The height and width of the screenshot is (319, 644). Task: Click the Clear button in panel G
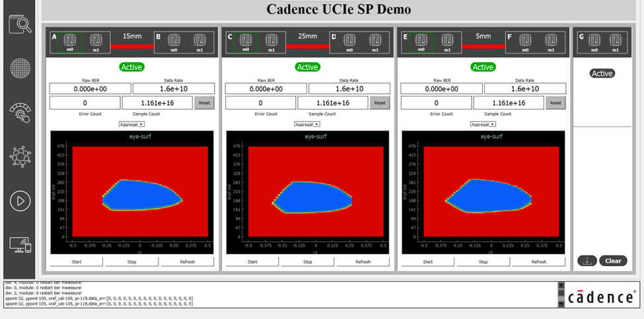[613, 261]
